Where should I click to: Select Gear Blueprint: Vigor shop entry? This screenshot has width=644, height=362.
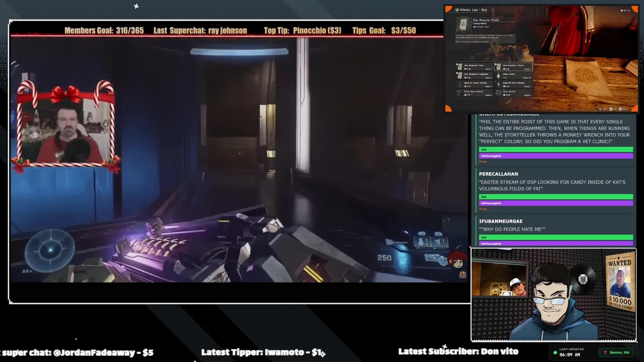coord(474,67)
